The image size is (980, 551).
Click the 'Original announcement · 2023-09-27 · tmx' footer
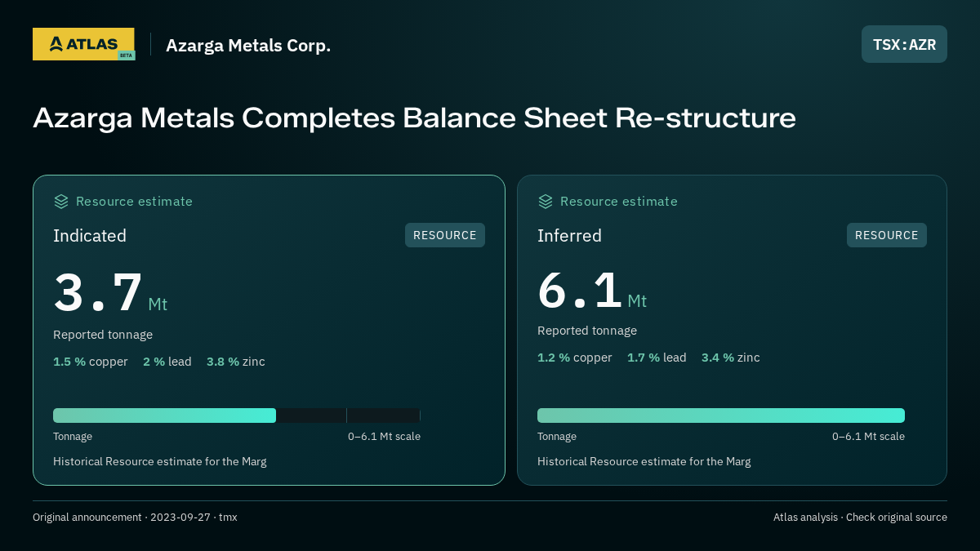click(135, 518)
